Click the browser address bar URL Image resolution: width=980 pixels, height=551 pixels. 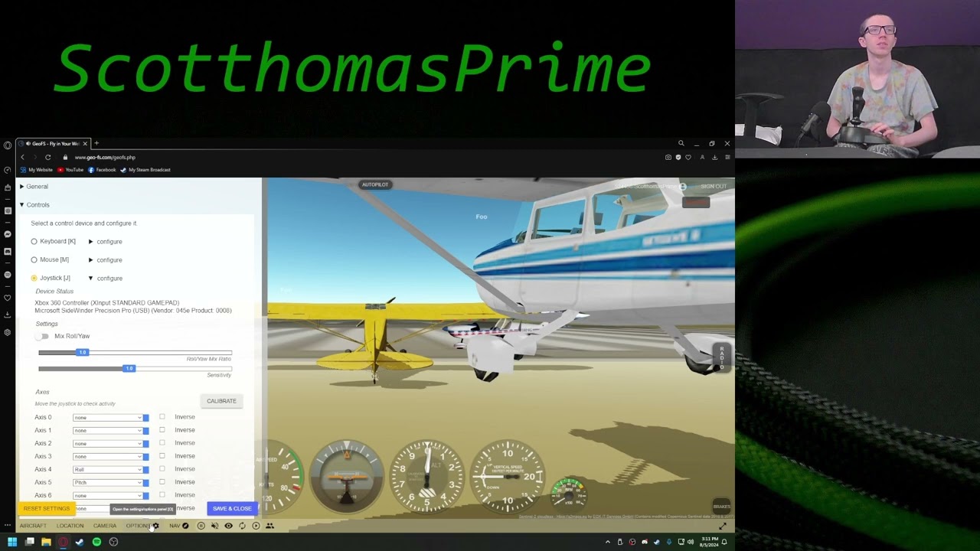coord(105,157)
